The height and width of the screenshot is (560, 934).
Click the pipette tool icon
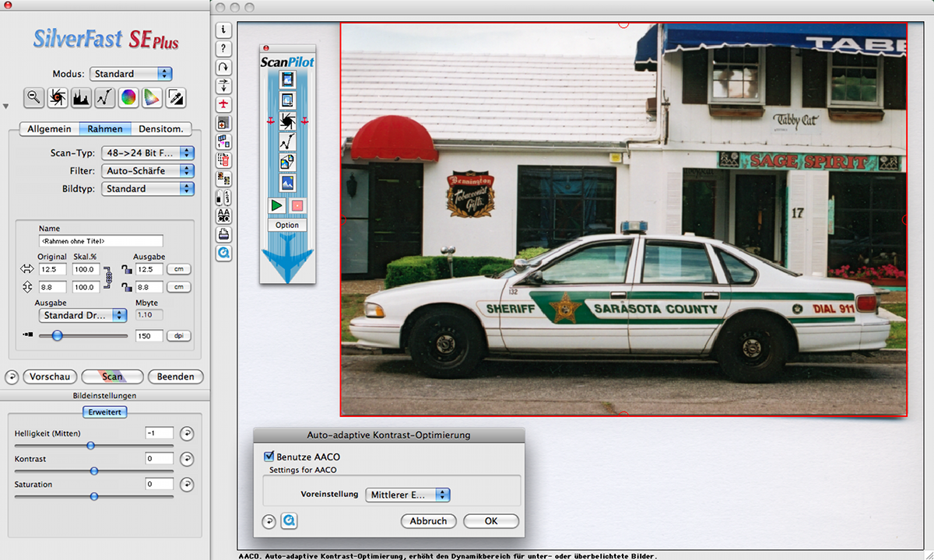coord(176,97)
